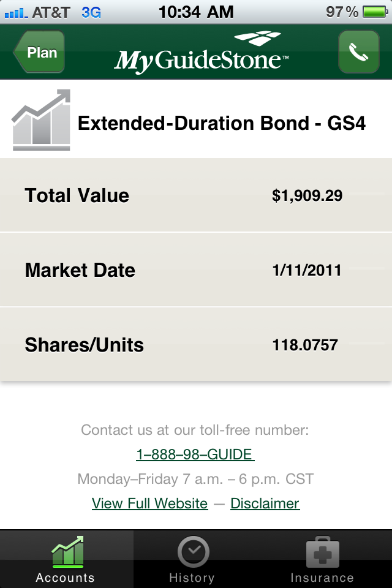Switch to the History tab

coord(192,560)
